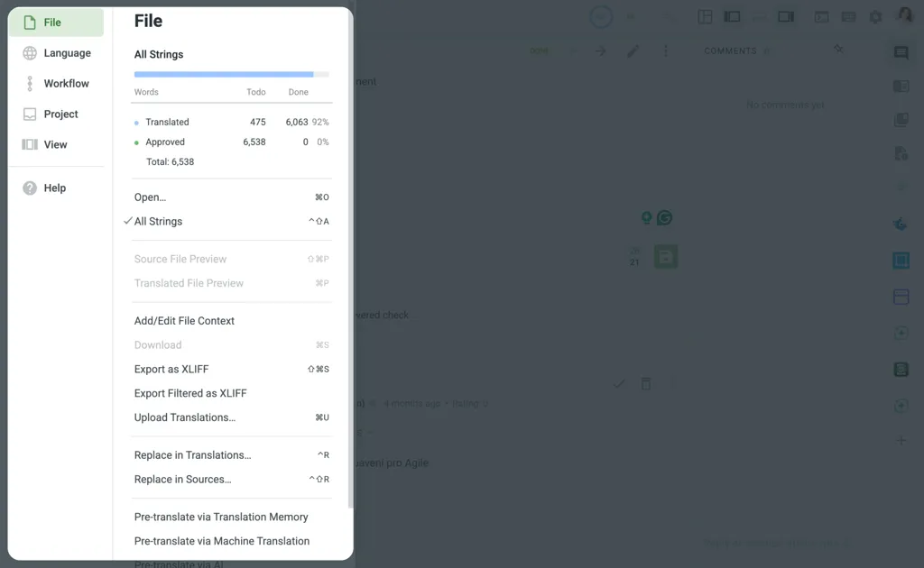
Task: Open the Workflow menu
Action: pyautogui.click(x=64, y=83)
